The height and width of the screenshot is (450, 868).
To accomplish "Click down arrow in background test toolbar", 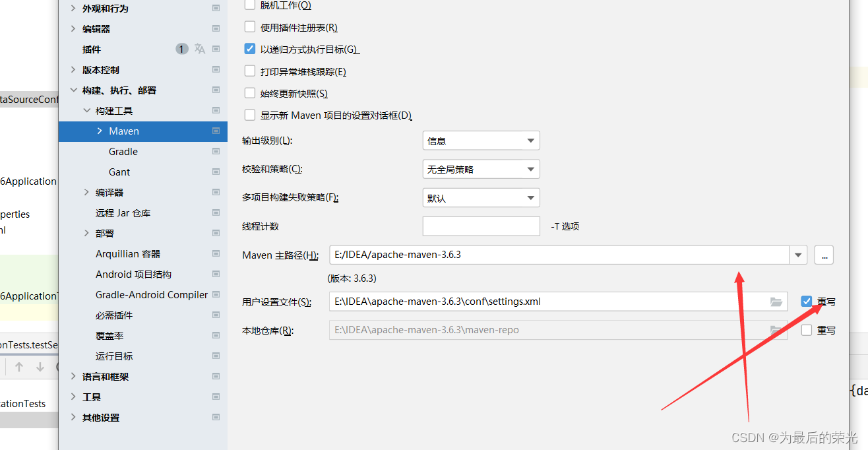I will tap(40, 367).
